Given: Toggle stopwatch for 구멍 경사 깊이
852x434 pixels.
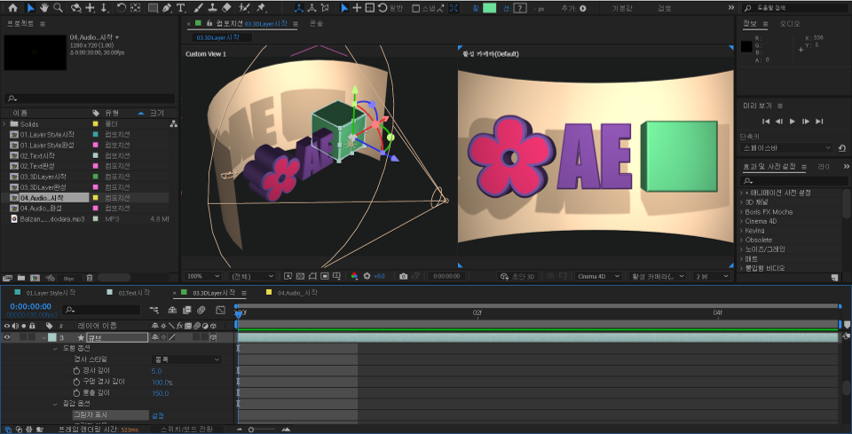Looking at the screenshot, I should (76, 382).
